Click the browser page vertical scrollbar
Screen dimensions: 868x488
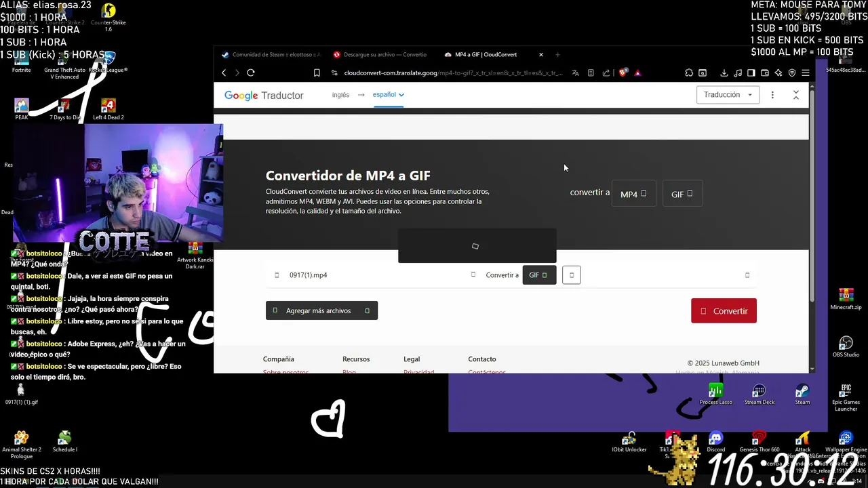[812, 197]
